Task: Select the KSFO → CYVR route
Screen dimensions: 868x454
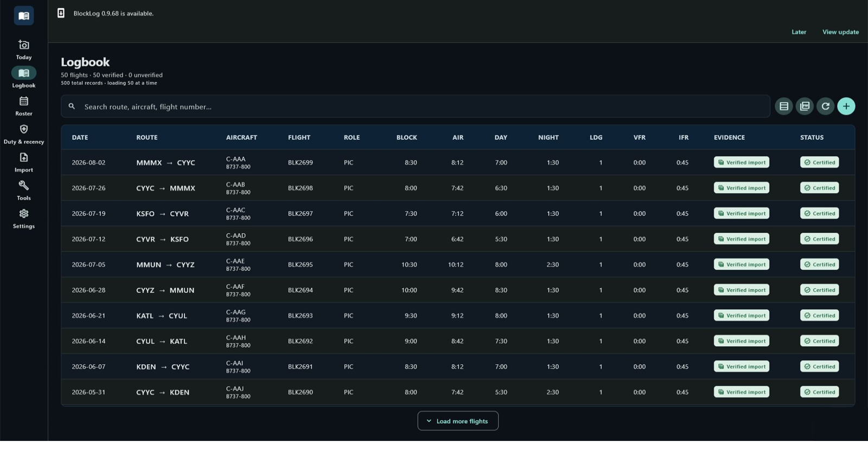Action: [x=162, y=213]
